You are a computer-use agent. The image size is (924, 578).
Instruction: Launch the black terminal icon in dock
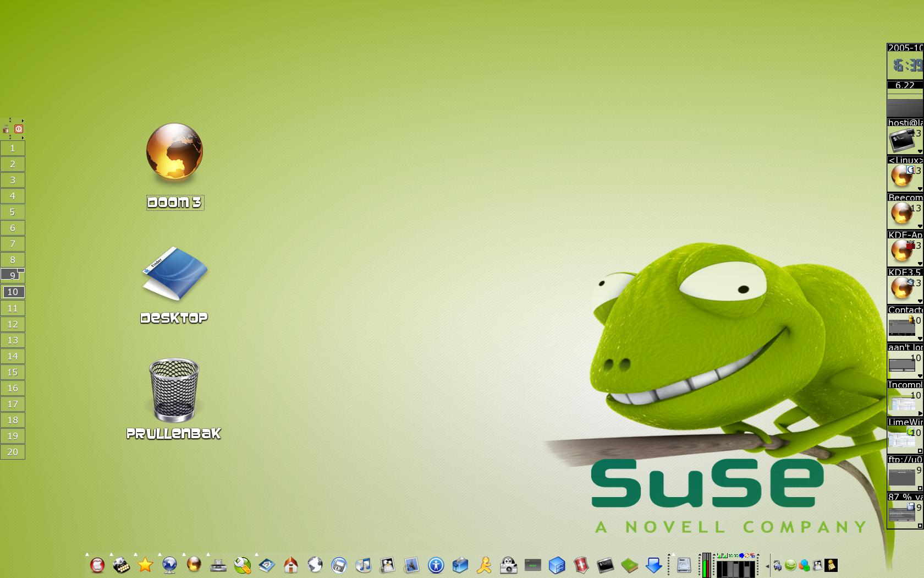[606, 565]
